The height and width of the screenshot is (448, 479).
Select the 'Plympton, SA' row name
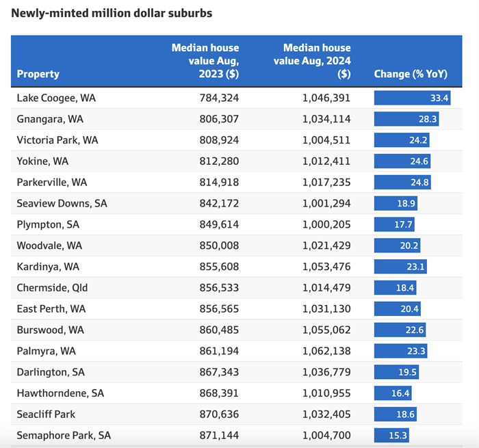pos(48,224)
